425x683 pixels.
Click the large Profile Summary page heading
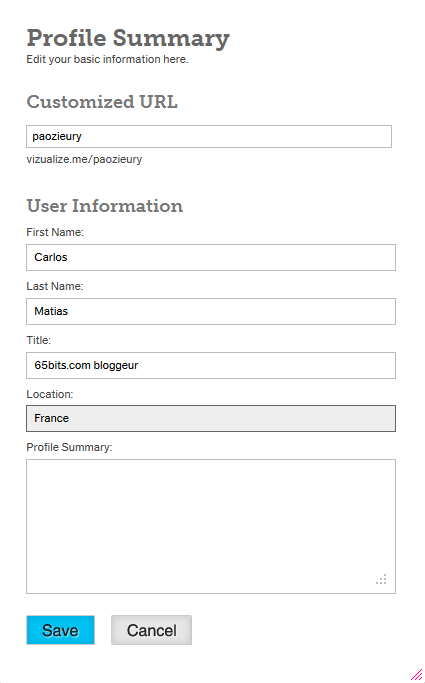(128, 39)
